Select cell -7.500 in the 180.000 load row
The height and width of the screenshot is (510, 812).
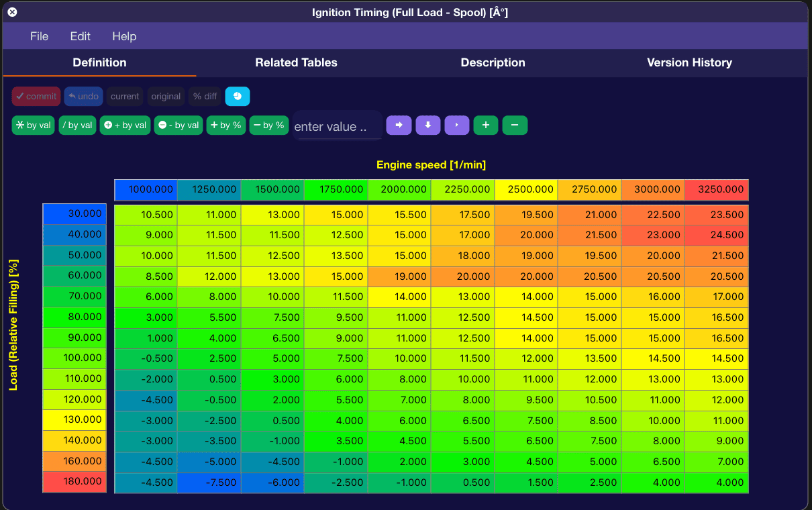click(209, 482)
